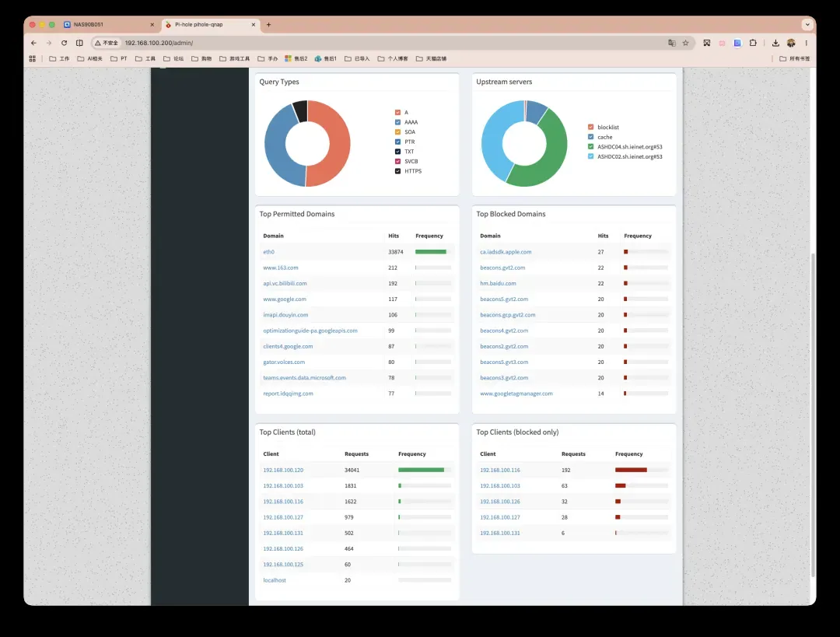Toggle the AAAA checkbox in Query Types legend
The image size is (840, 637).
coord(397,122)
